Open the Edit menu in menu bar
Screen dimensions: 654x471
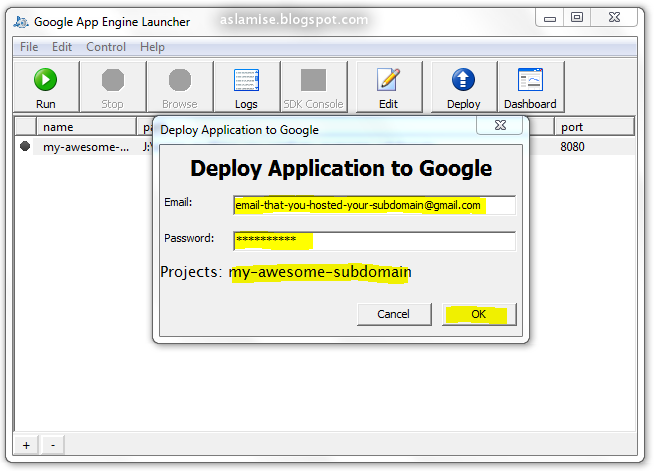62,47
